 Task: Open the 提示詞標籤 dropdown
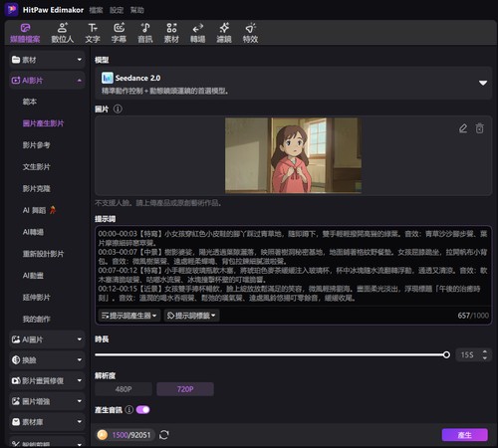(191, 316)
